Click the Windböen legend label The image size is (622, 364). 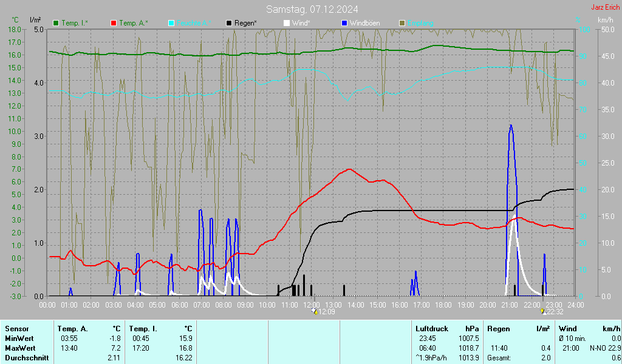pos(364,24)
